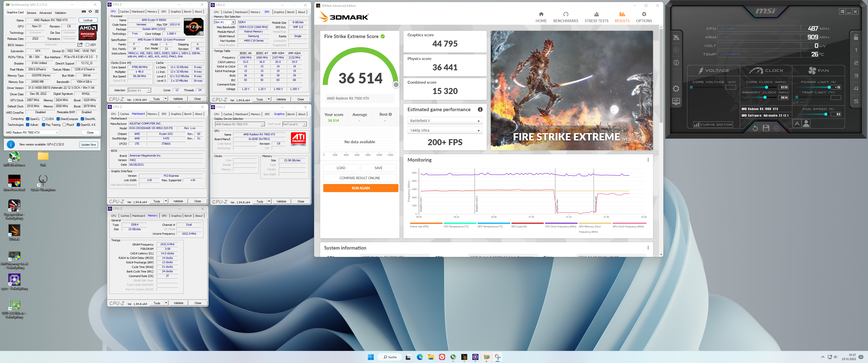The height and width of the screenshot is (363, 868).
Task: Click Lookup button in GPU-Z
Action: click(88, 20)
